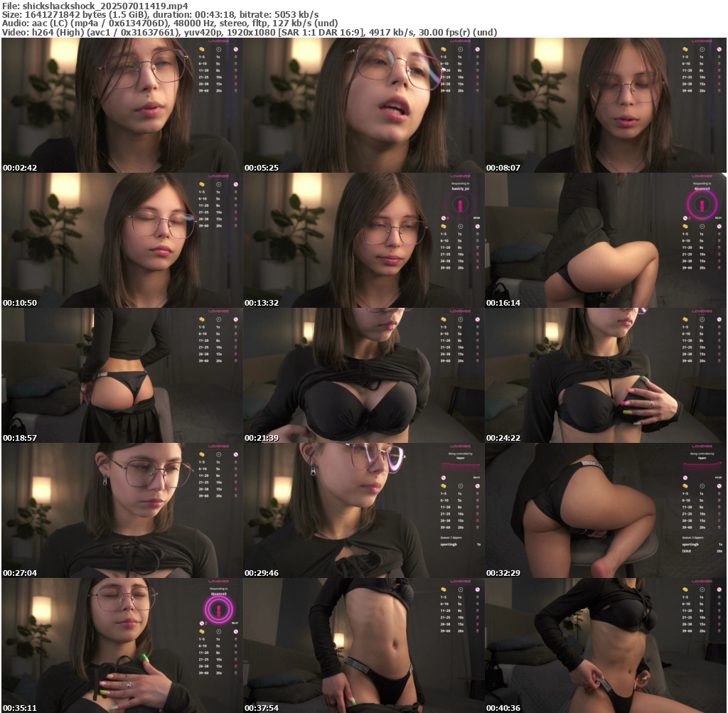Click the thumbnail timestamped 00:24:22
Viewport: 728px width, 713px height.
(606, 375)
